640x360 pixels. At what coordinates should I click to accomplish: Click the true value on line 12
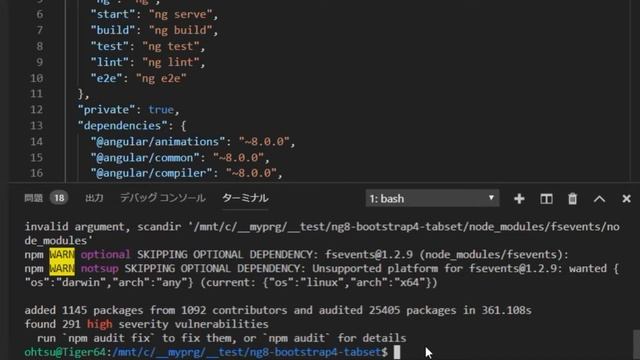click(161, 110)
